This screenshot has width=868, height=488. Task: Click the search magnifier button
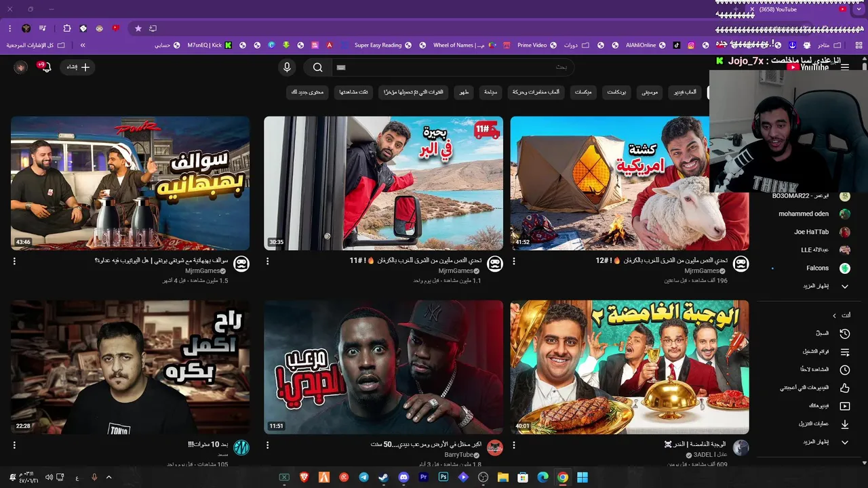[317, 67]
